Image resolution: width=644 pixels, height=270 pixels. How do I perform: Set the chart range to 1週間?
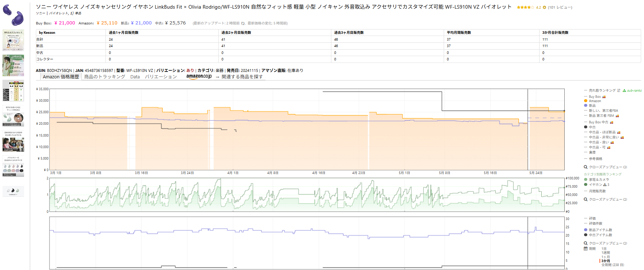click(x=606, y=253)
